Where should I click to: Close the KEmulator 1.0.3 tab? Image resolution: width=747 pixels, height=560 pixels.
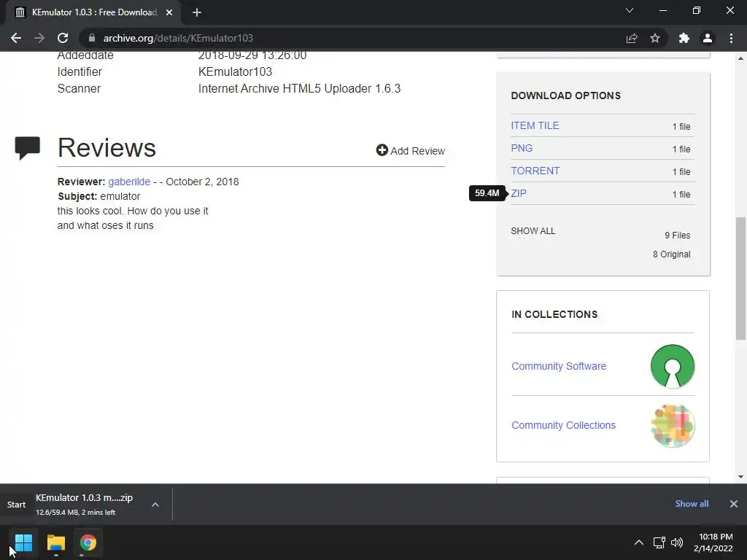coord(169,12)
